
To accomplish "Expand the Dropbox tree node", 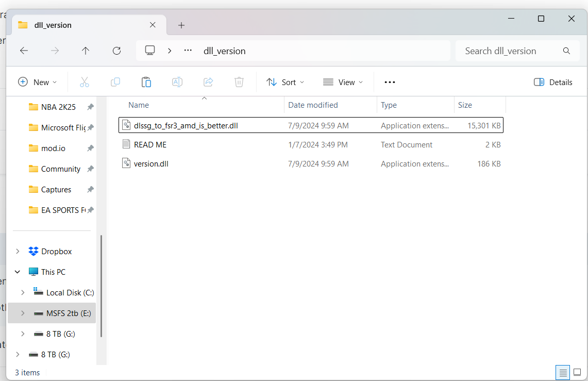I will [x=18, y=251].
